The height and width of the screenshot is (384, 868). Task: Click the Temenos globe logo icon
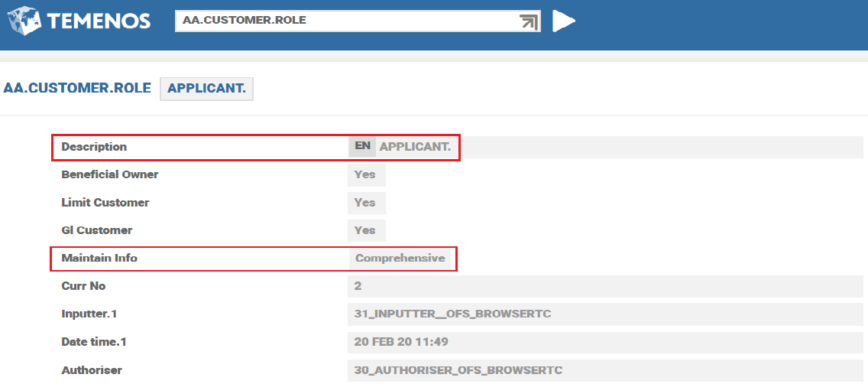click(x=23, y=21)
